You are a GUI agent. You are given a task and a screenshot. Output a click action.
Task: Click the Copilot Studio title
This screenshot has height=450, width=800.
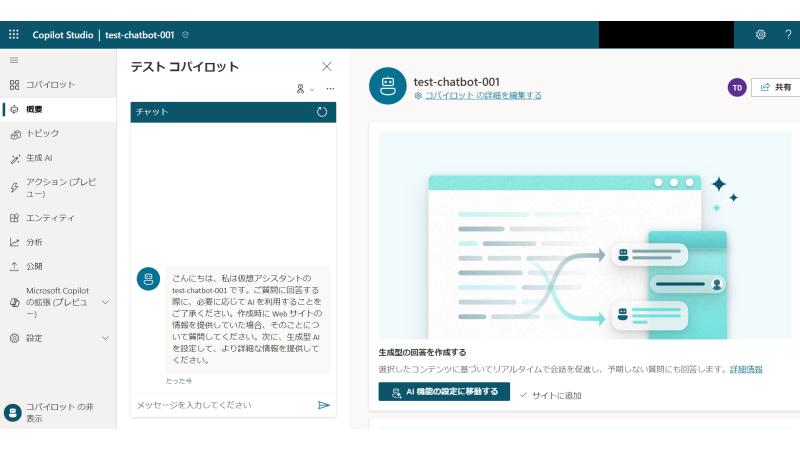(x=63, y=35)
